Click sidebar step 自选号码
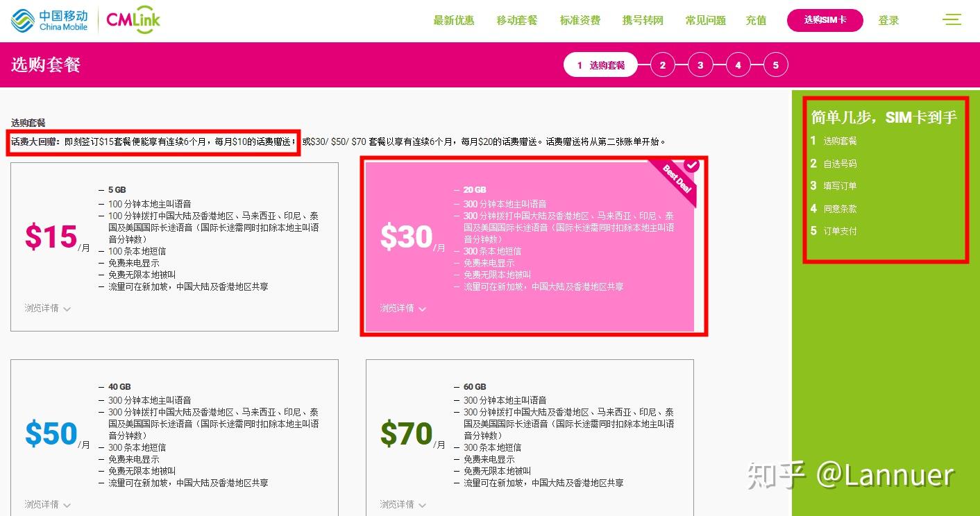 point(840,164)
